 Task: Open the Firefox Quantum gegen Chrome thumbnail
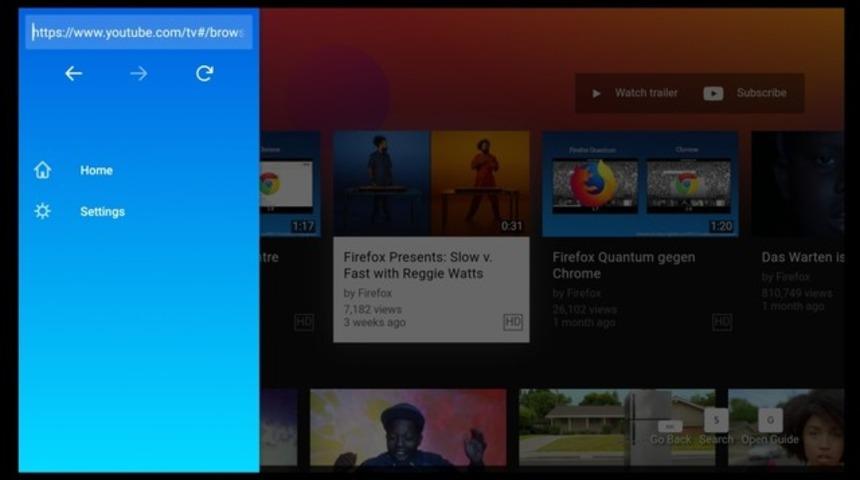[x=640, y=184]
